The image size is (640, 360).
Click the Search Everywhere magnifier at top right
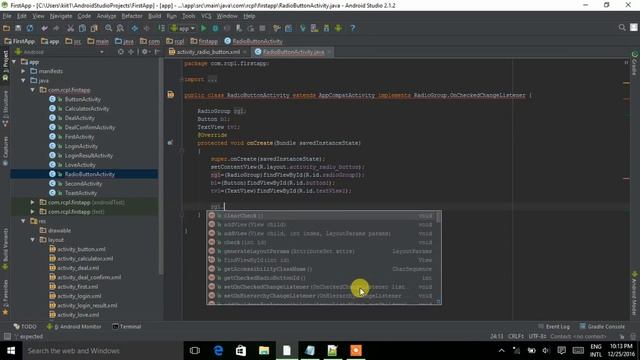click(x=622, y=28)
